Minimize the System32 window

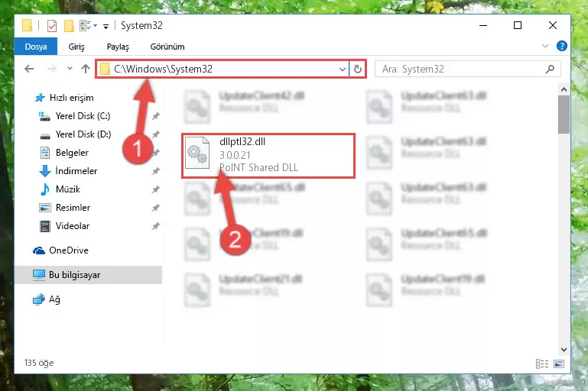pyautogui.click(x=483, y=25)
